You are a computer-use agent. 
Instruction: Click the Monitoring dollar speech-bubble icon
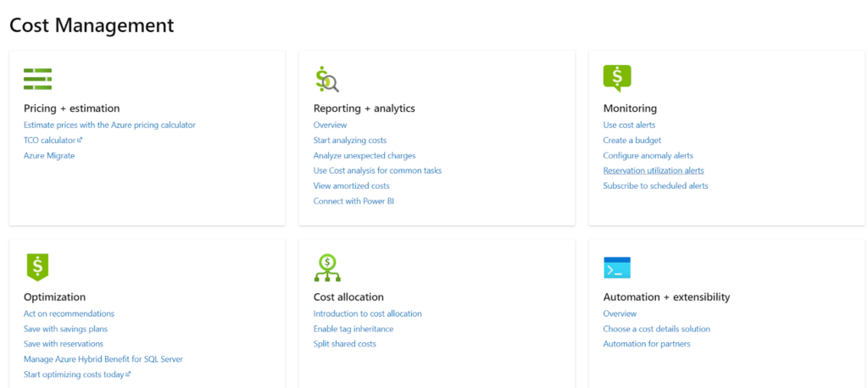click(x=617, y=79)
